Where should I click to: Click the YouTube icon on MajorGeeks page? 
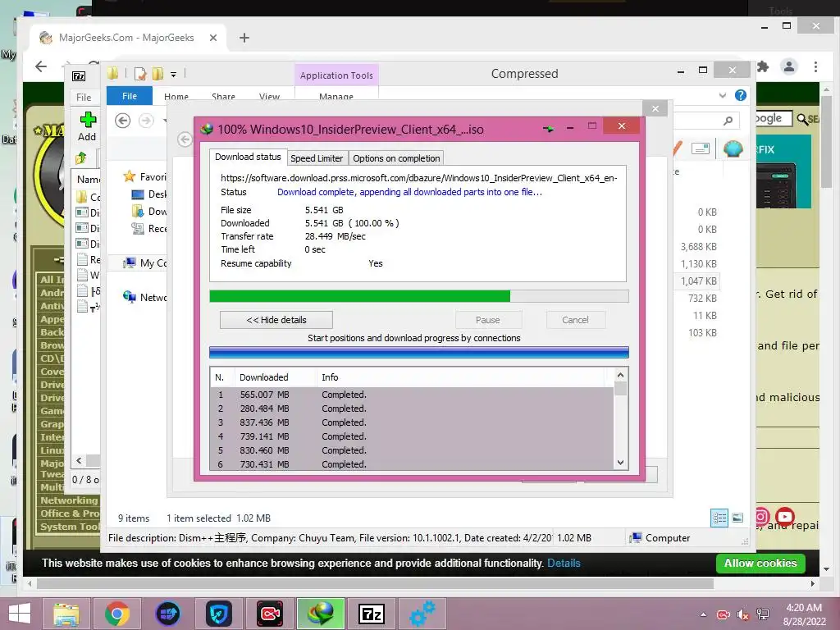pyautogui.click(x=785, y=517)
